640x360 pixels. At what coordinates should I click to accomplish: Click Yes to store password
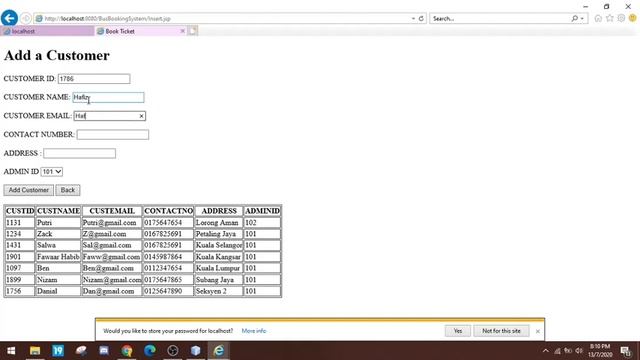point(458,331)
